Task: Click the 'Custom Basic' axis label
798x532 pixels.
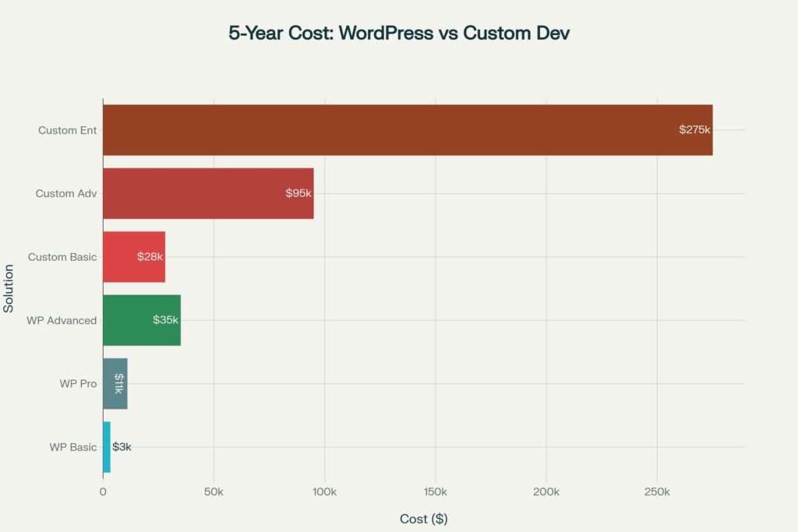Action: point(62,257)
